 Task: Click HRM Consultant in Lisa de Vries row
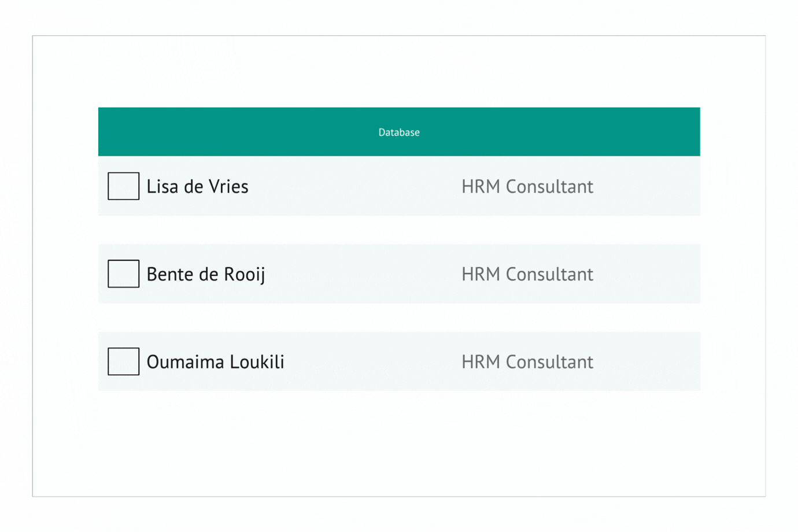(527, 186)
